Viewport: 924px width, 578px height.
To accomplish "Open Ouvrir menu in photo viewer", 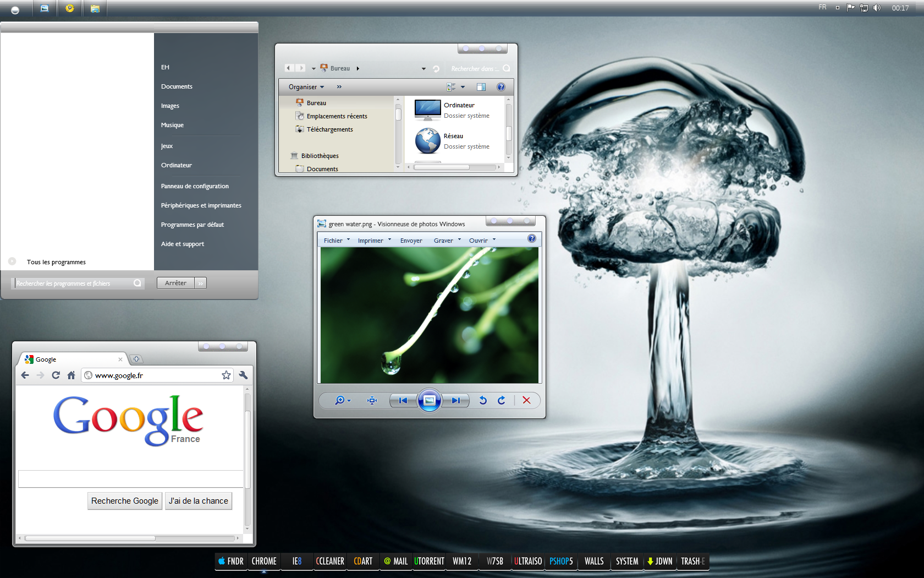I will pos(482,241).
